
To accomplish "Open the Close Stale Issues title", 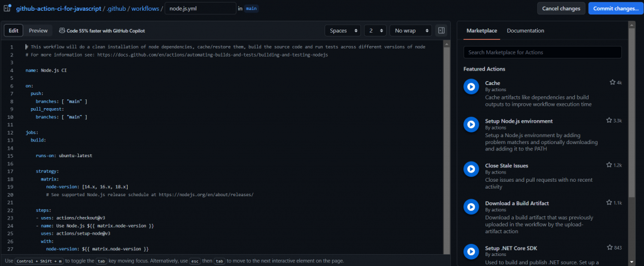I will (x=506, y=165).
